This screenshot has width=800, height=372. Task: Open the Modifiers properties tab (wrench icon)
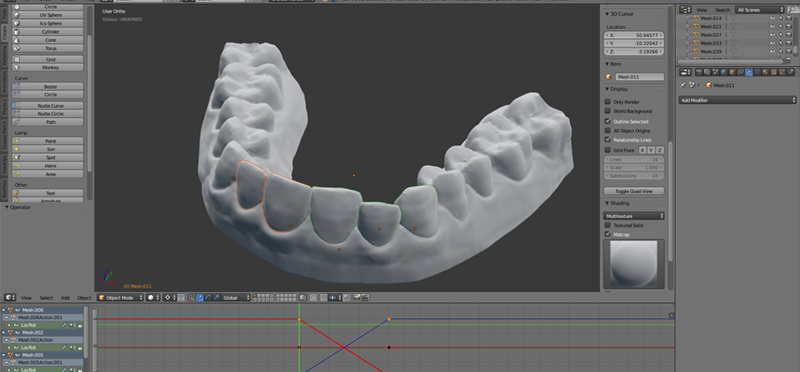click(749, 72)
